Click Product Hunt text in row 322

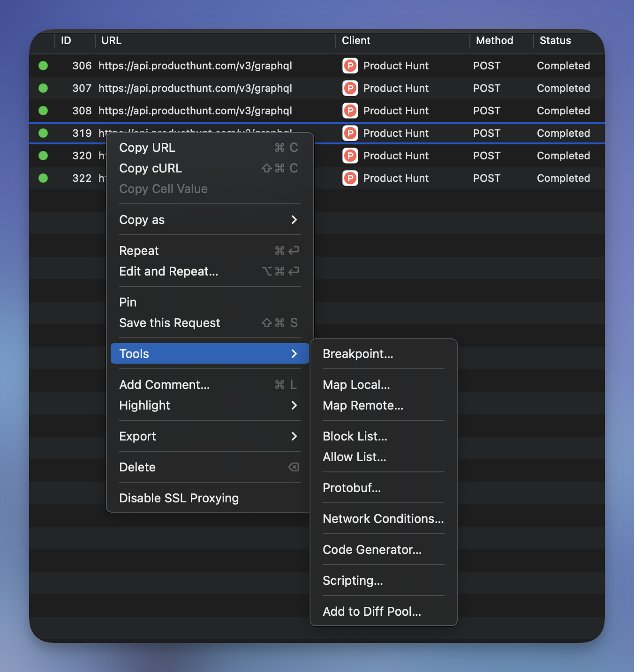(396, 178)
